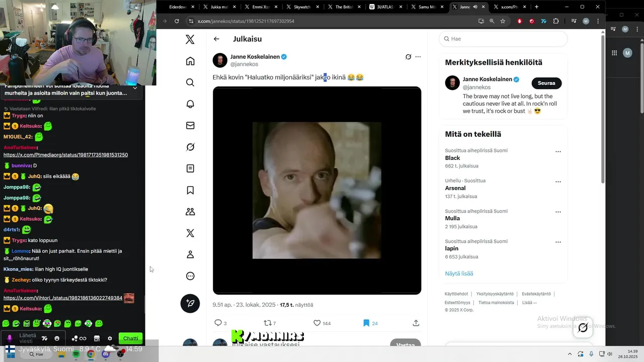
Task: Open Chrome three-dot menu
Action: 598,21
